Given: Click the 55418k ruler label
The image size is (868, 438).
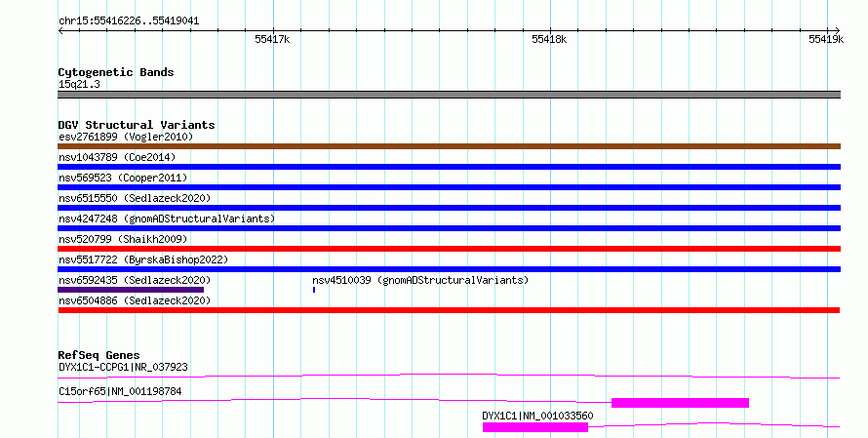Looking at the screenshot, I should pos(549,39).
